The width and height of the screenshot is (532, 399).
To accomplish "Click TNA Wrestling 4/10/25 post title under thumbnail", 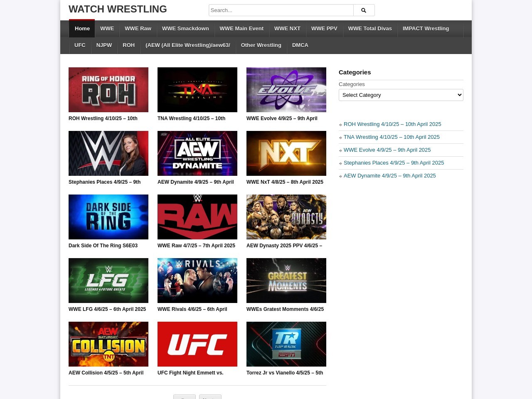I will point(192,118).
